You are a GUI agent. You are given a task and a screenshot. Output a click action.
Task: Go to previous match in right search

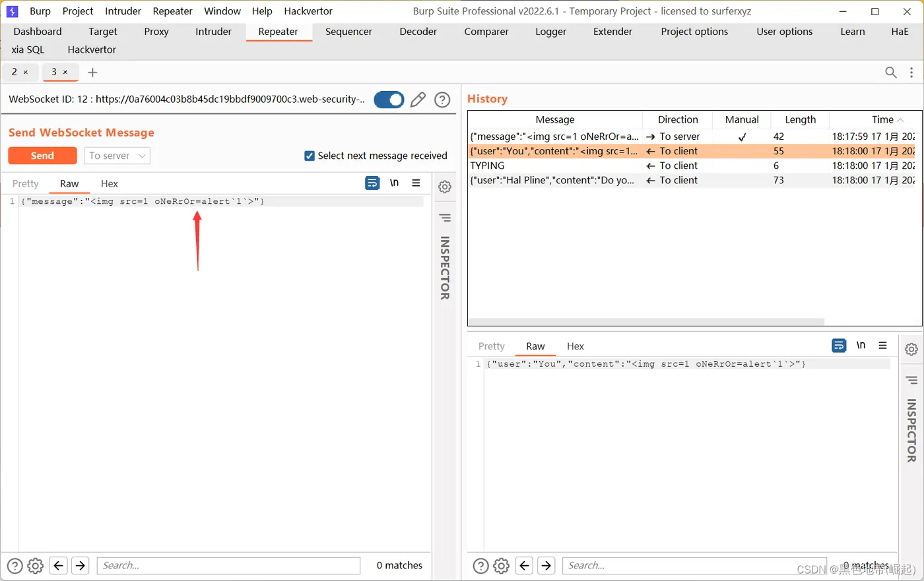point(524,566)
